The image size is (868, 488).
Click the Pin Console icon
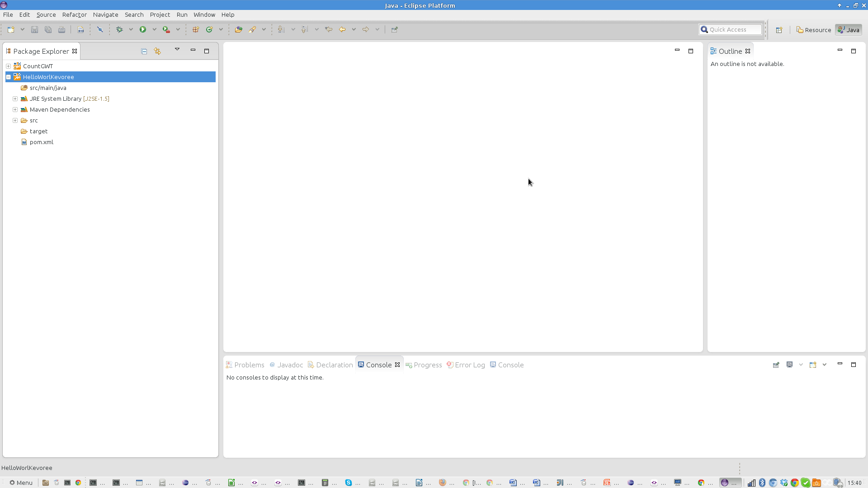tap(776, 365)
